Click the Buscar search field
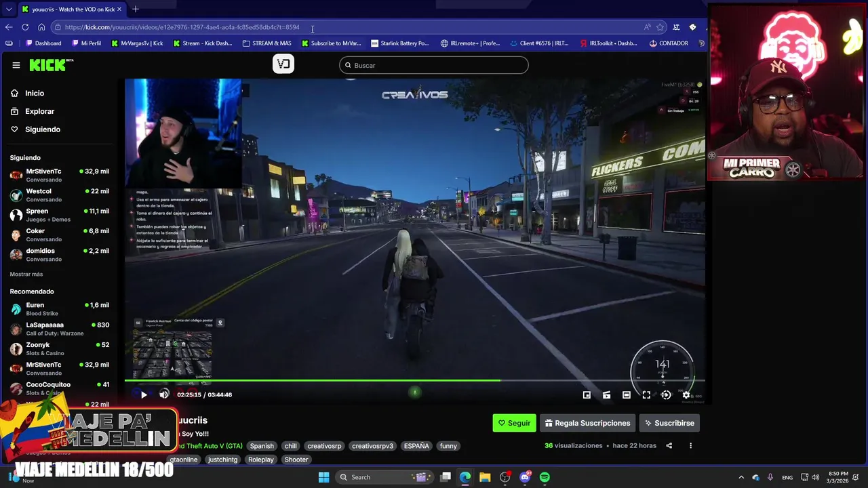Viewport: 868px width, 488px height. tap(434, 65)
